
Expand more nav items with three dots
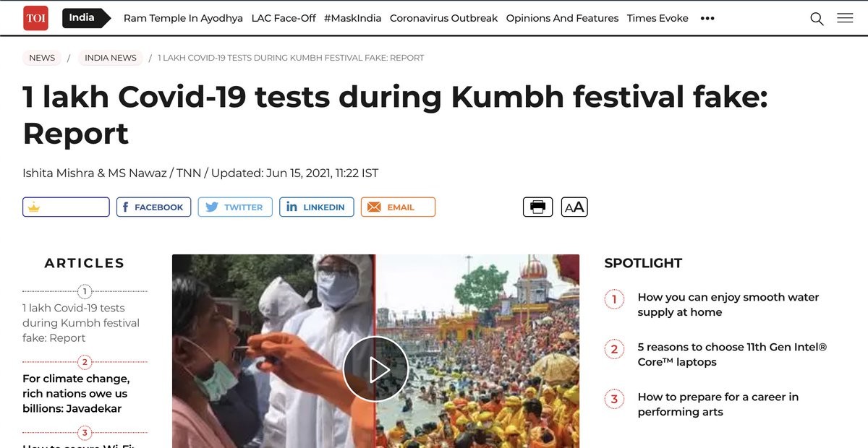707,19
